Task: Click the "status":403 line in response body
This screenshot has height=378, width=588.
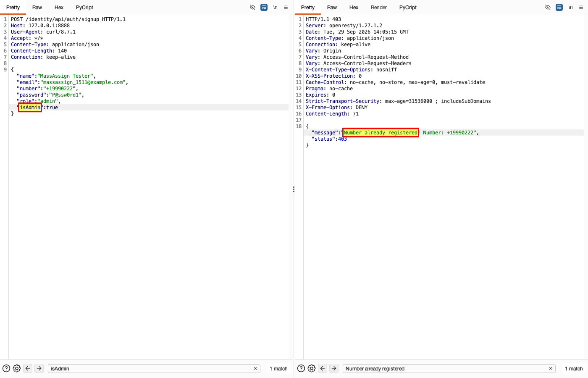Action: coord(329,139)
